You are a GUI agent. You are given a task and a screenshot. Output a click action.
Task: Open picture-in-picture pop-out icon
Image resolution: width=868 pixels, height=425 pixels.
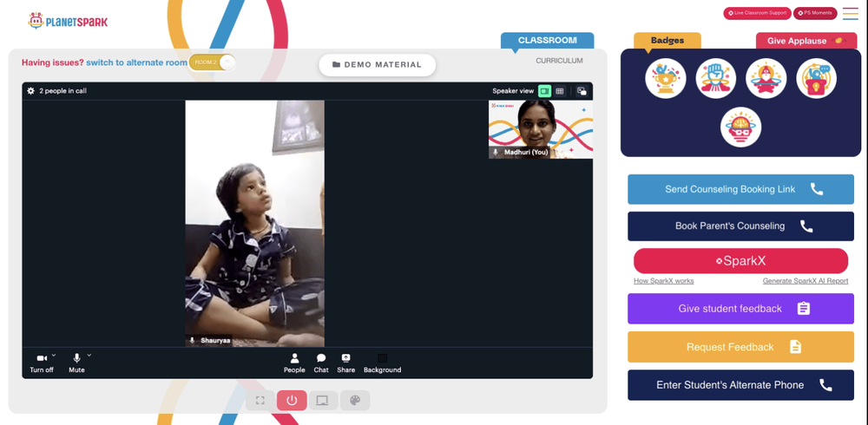pyautogui.click(x=582, y=91)
